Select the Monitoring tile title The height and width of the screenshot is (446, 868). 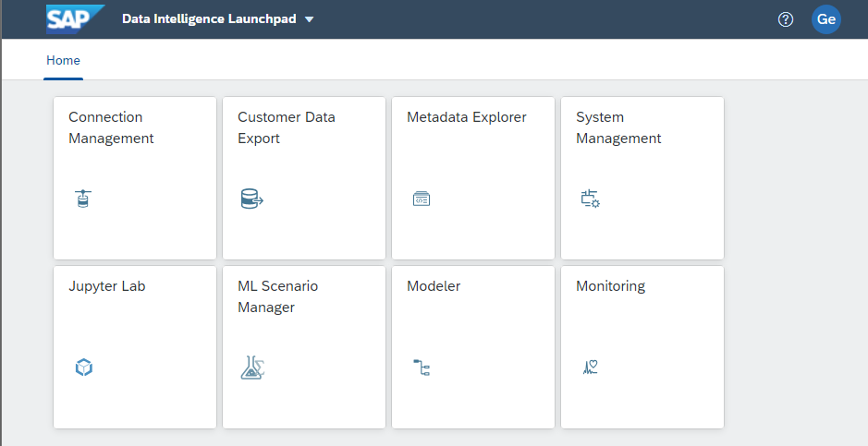click(610, 286)
